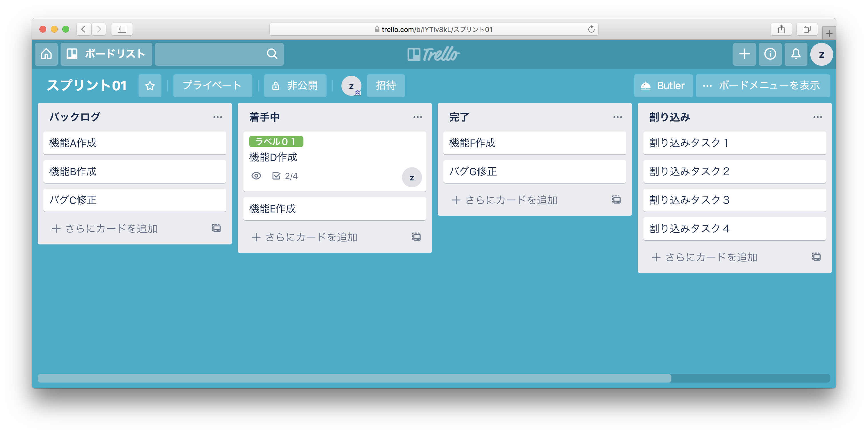Screen dimensions: 868x434
Task: Open the notifications bell icon
Action: (795, 54)
